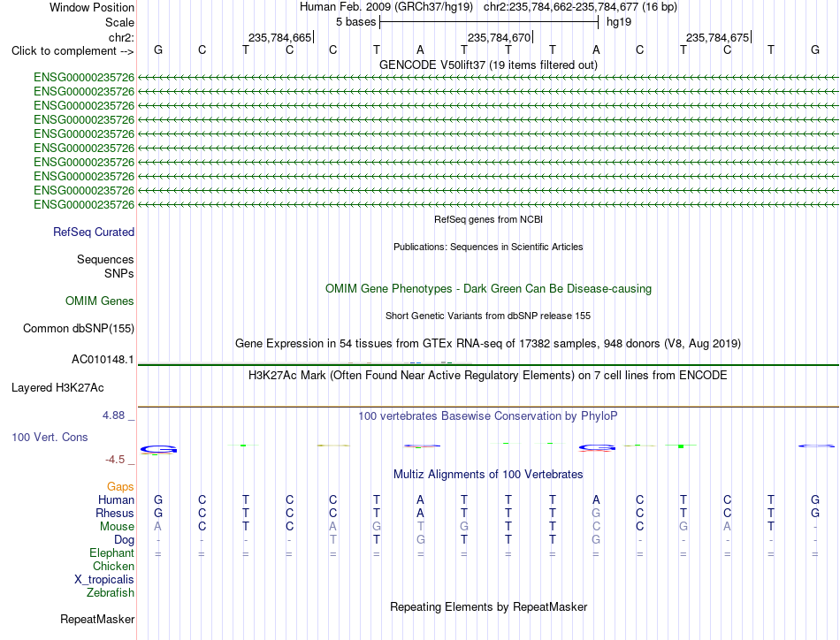Select the Gaps row label
This screenshot has width=840, height=640.
click(120, 486)
